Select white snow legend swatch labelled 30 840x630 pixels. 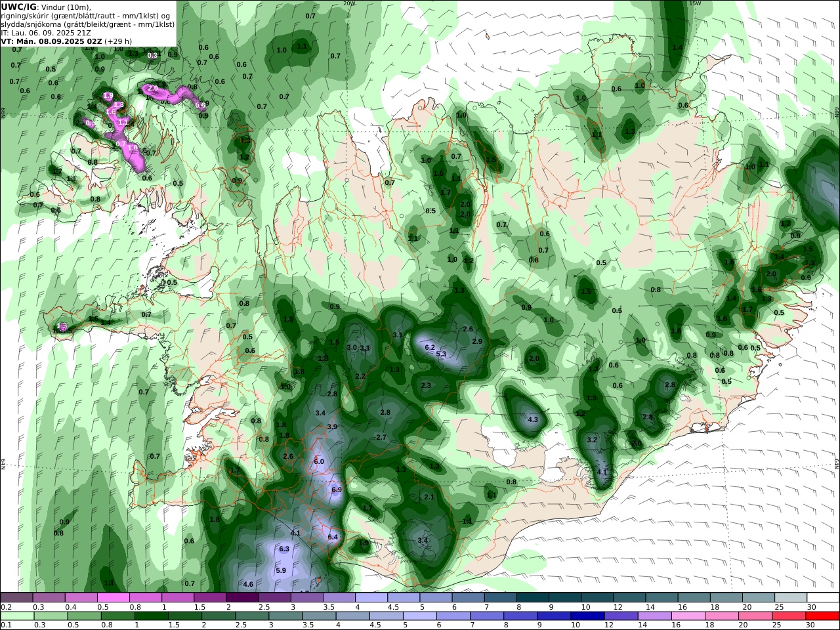[823, 598]
